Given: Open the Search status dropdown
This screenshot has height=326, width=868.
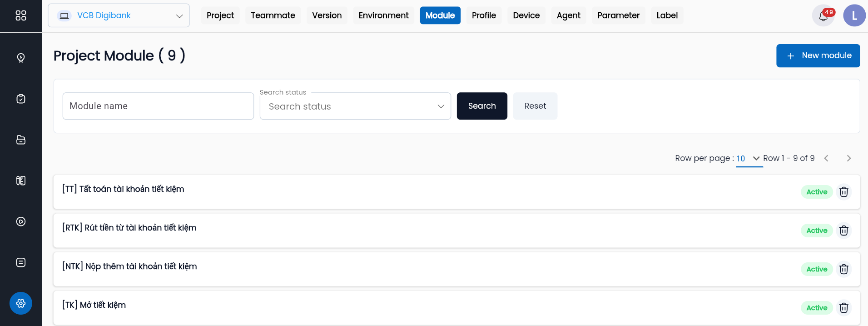Looking at the screenshot, I should pos(355,106).
